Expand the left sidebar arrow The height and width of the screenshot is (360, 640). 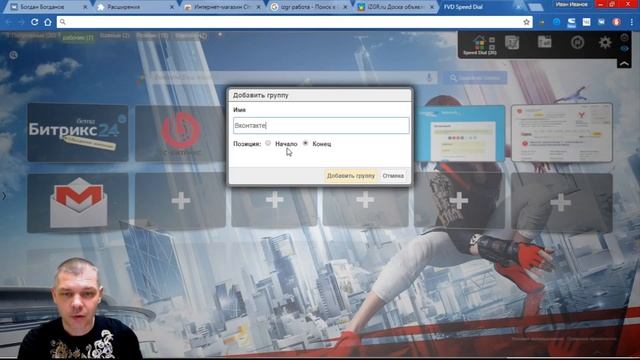pyautogui.click(x=4, y=196)
